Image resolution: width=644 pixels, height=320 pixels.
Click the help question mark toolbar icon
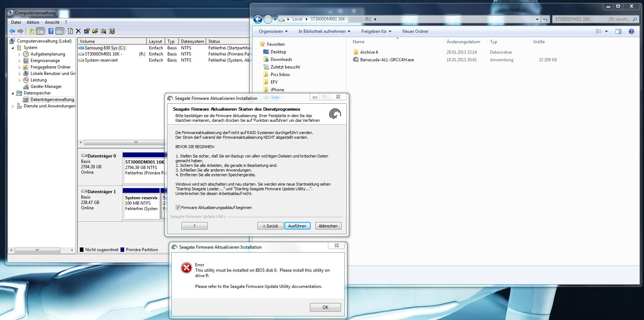click(51, 31)
